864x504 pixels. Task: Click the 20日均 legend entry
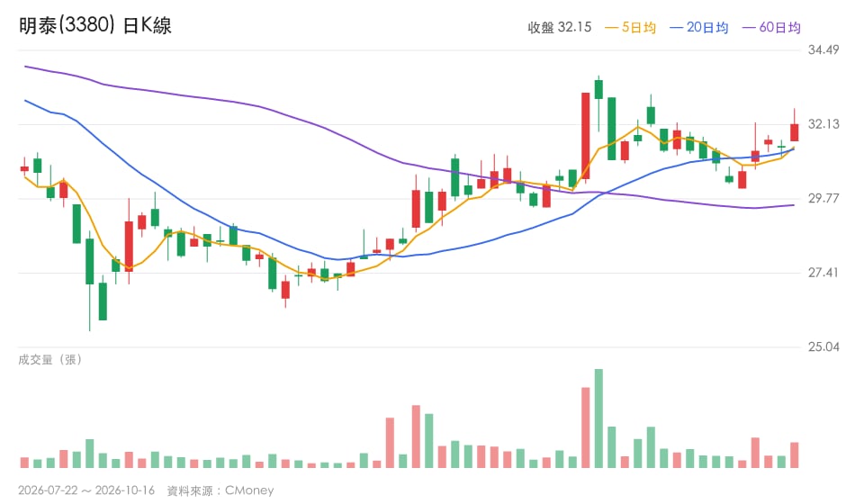[699, 28]
